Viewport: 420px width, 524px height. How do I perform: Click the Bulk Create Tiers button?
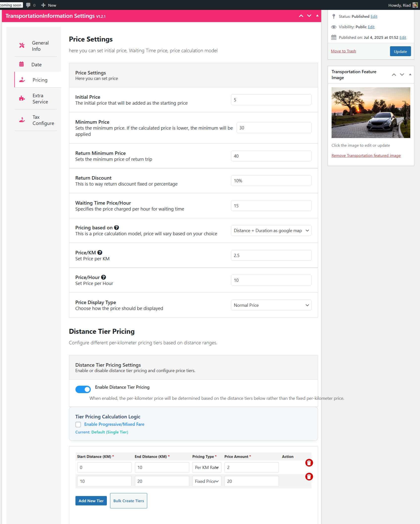tap(128, 501)
